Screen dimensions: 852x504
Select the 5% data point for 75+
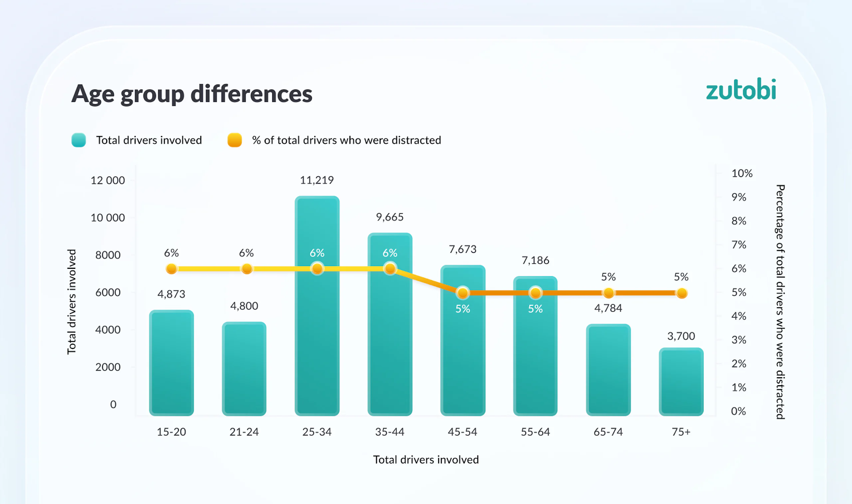(x=682, y=293)
